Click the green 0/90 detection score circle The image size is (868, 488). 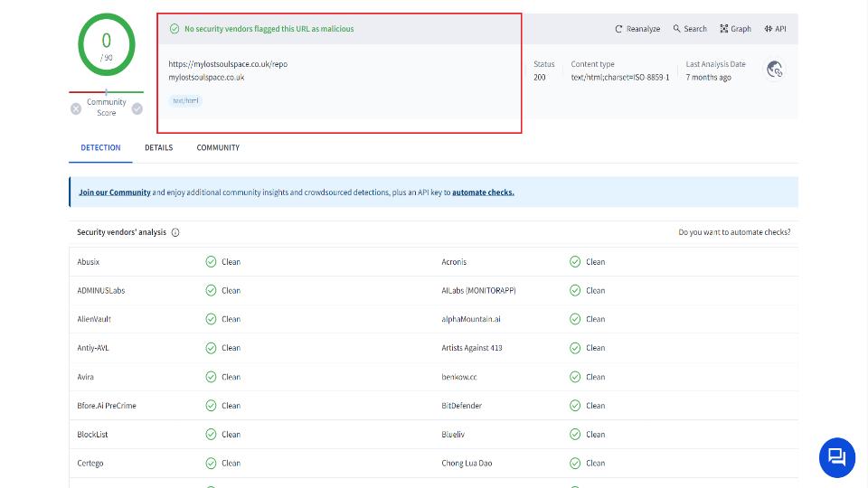[x=107, y=45]
